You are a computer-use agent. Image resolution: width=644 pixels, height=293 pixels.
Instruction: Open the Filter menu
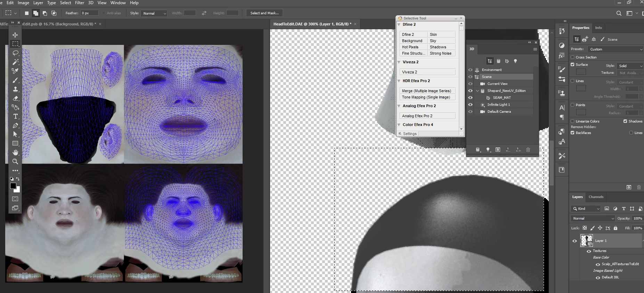(80, 3)
